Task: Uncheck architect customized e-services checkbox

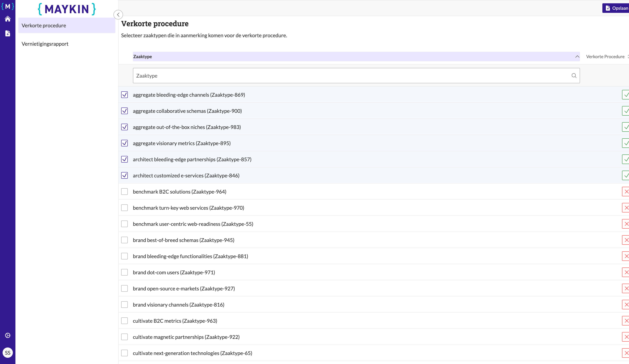Action: [x=124, y=175]
